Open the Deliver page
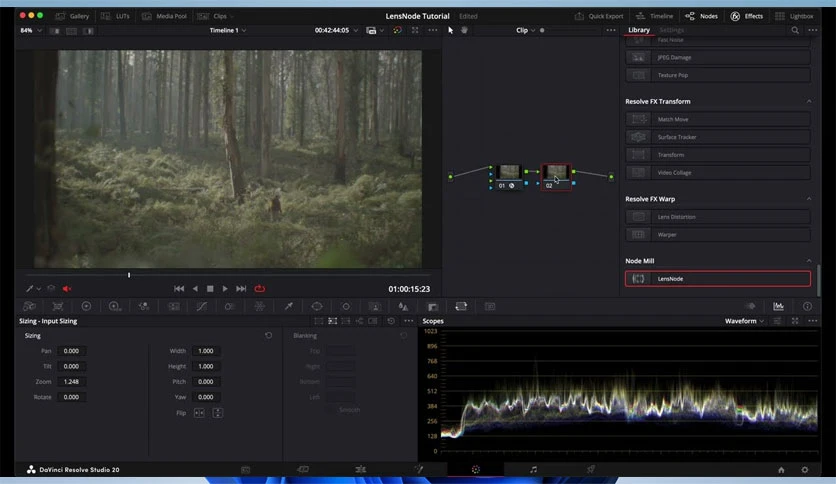Screen dimensions: 836x484 tap(591, 470)
